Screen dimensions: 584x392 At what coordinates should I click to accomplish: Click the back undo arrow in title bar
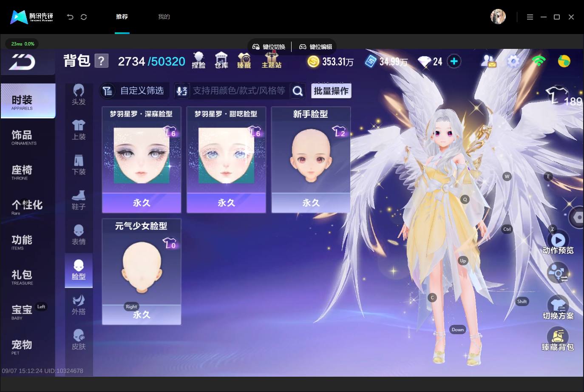pos(70,17)
